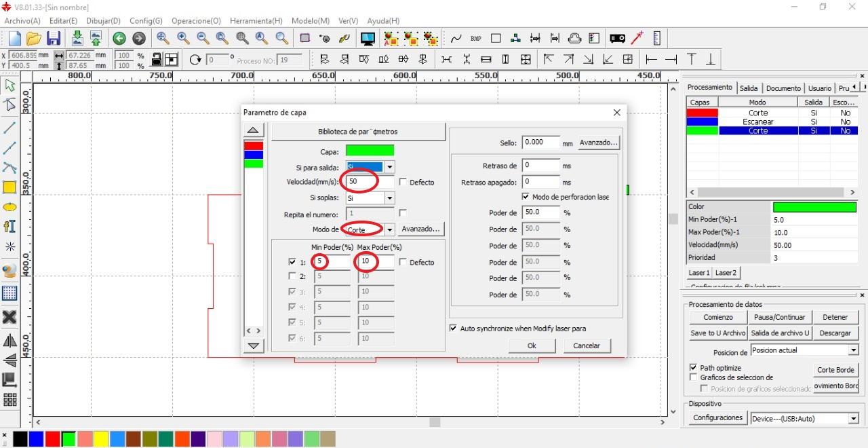Toggle the Repita el numero checkbox
868x448 pixels.
(403, 213)
